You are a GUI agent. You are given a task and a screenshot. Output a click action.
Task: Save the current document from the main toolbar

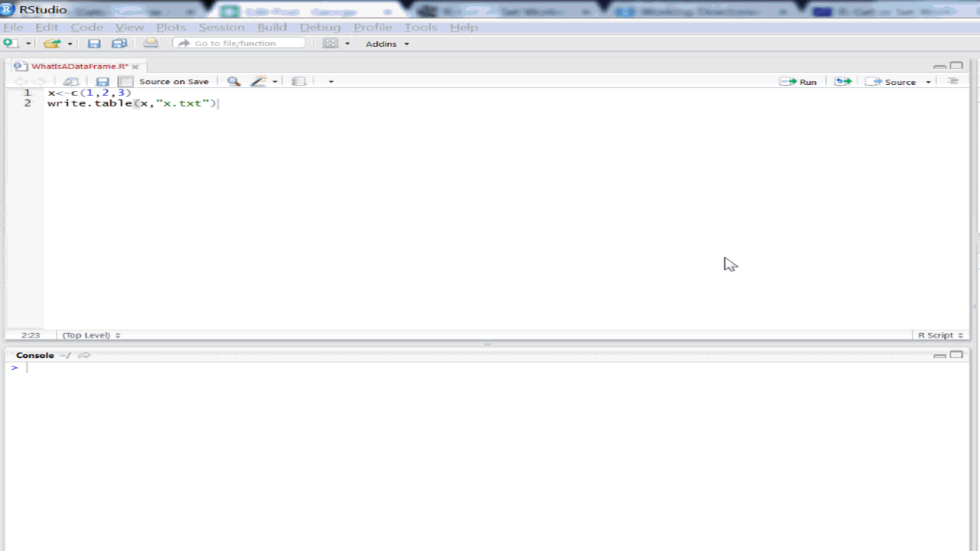pyautogui.click(x=94, y=44)
